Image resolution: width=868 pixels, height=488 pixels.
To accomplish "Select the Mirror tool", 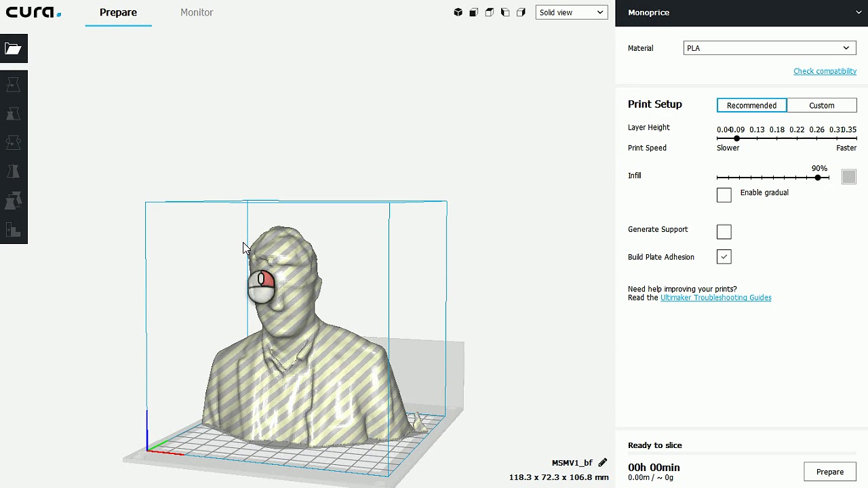I will pyautogui.click(x=14, y=172).
